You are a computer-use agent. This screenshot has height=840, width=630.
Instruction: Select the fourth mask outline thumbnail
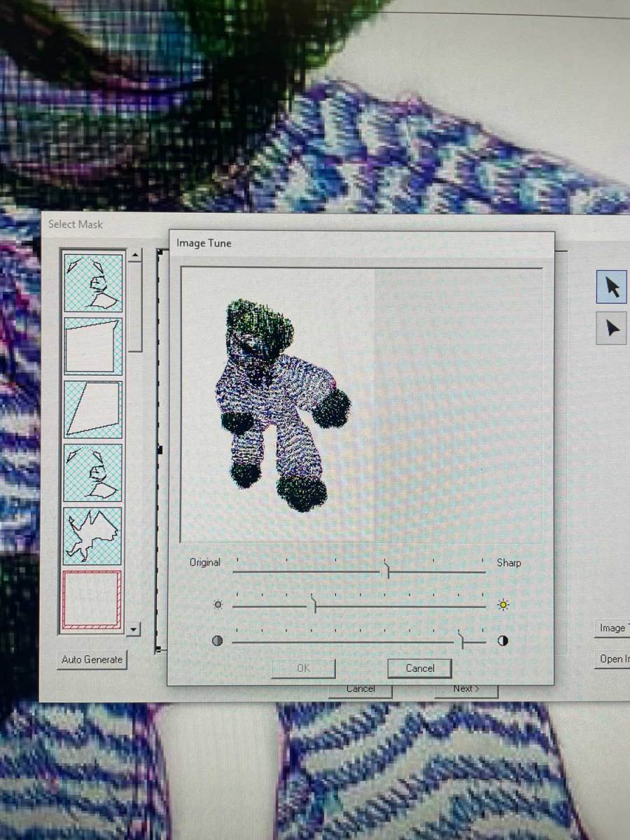click(93, 472)
